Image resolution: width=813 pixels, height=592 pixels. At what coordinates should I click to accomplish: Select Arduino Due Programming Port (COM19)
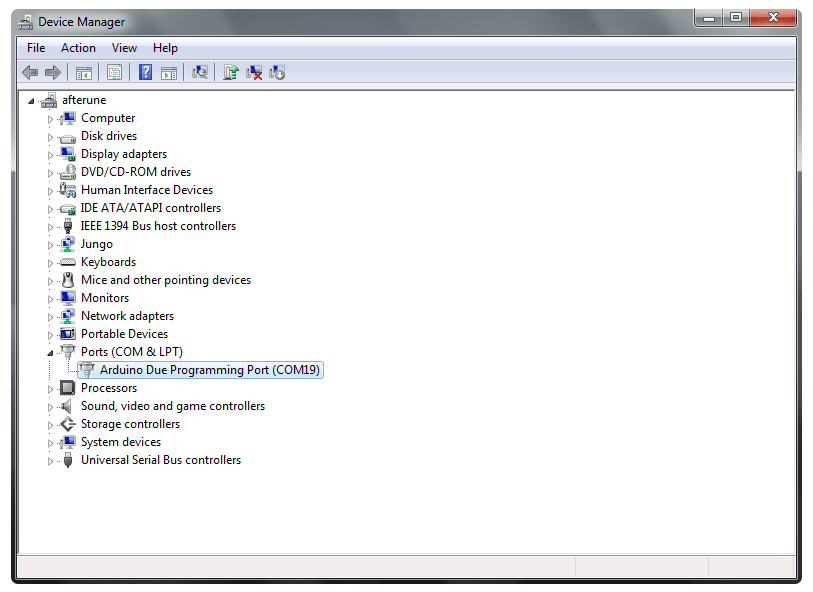(x=210, y=370)
